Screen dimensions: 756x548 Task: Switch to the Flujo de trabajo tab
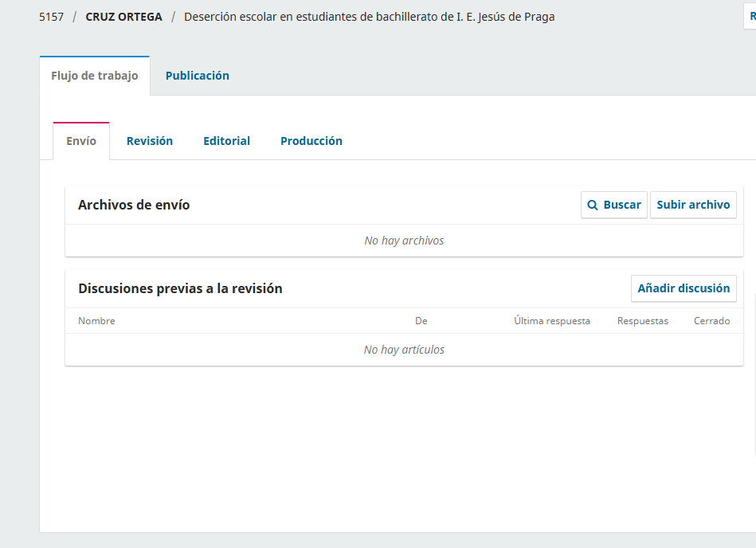click(95, 76)
